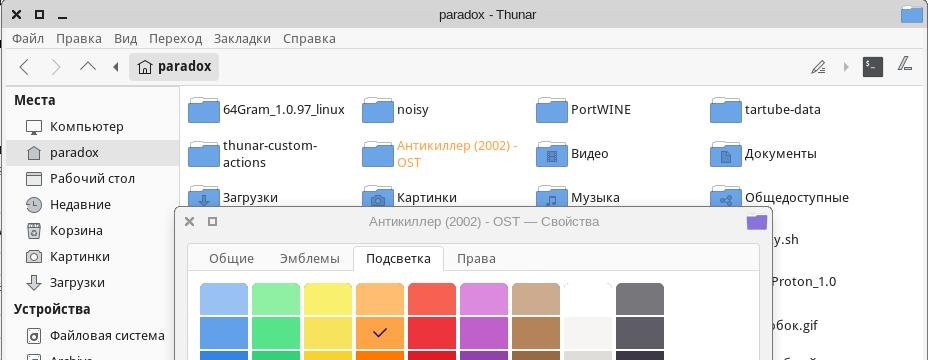
Task: Pick the green swatch in second row
Action: tap(276, 333)
